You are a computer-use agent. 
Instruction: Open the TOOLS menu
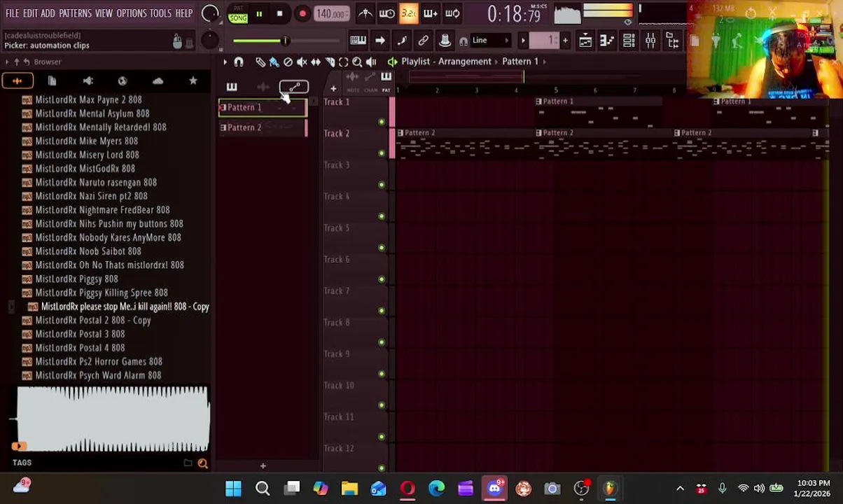pyautogui.click(x=160, y=13)
